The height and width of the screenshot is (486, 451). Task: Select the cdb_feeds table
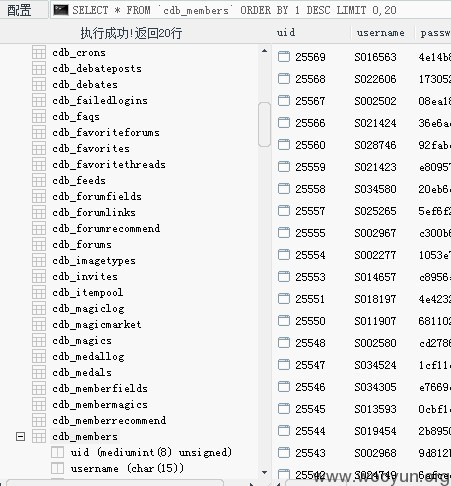click(79, 181)
